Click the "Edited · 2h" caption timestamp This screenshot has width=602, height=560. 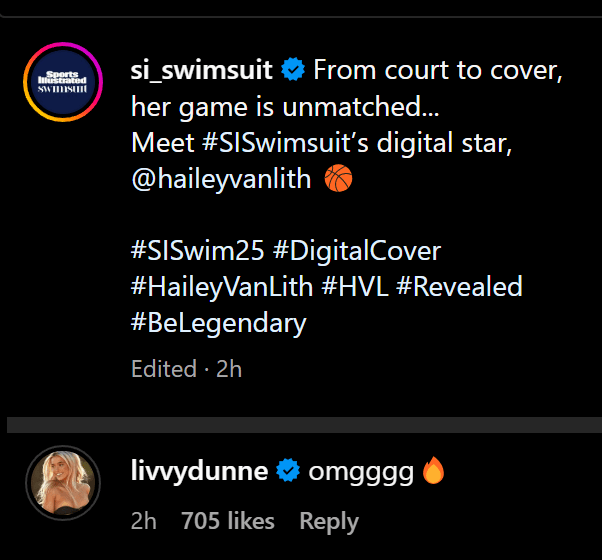tap(187, 369)
